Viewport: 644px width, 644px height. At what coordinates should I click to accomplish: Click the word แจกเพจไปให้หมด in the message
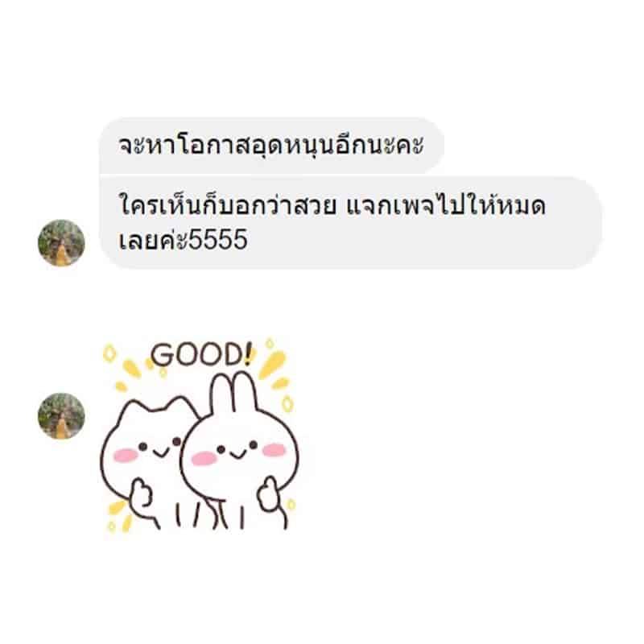(x=446, y=205)
